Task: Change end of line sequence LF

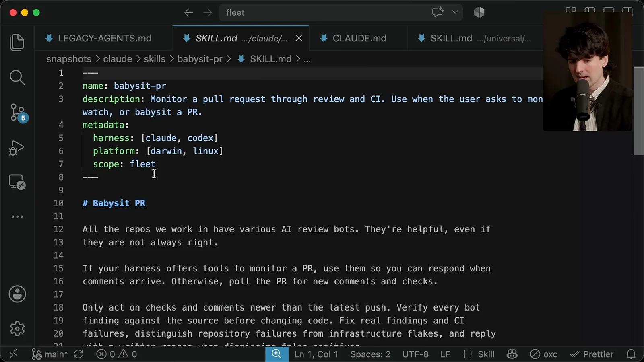Action: point(445,354)
